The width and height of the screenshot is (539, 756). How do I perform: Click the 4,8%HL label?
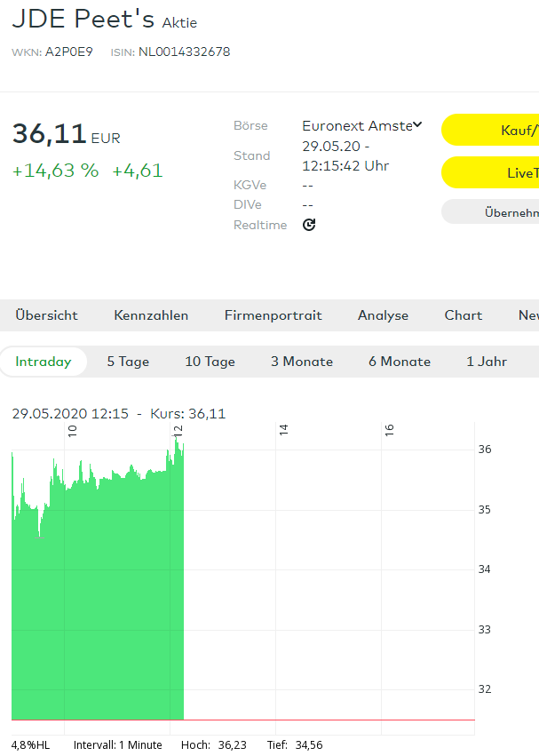(x=30, y=745)
